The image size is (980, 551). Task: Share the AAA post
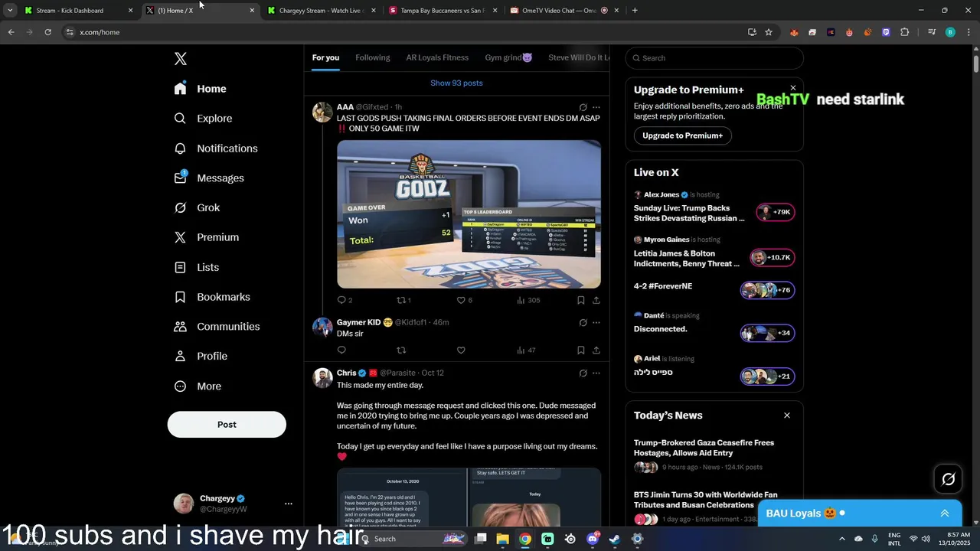pos(596,300)
